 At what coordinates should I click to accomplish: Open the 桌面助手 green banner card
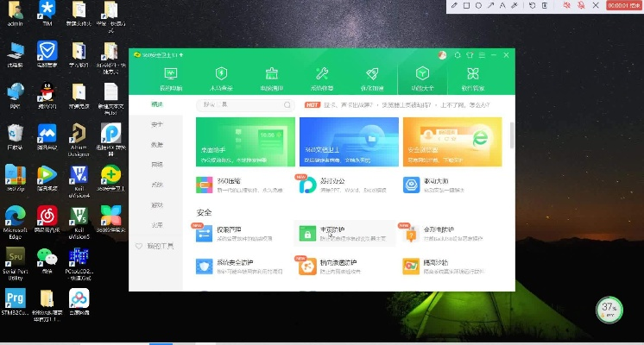(x=245, y=141)
